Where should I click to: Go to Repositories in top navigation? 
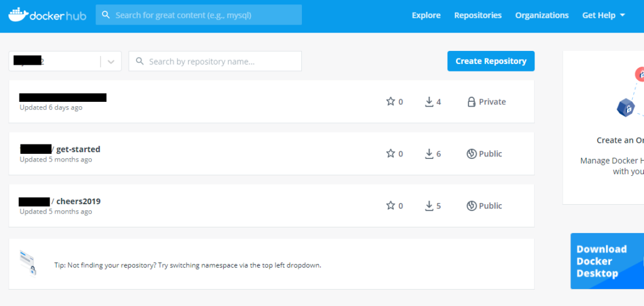click(478, 15)
